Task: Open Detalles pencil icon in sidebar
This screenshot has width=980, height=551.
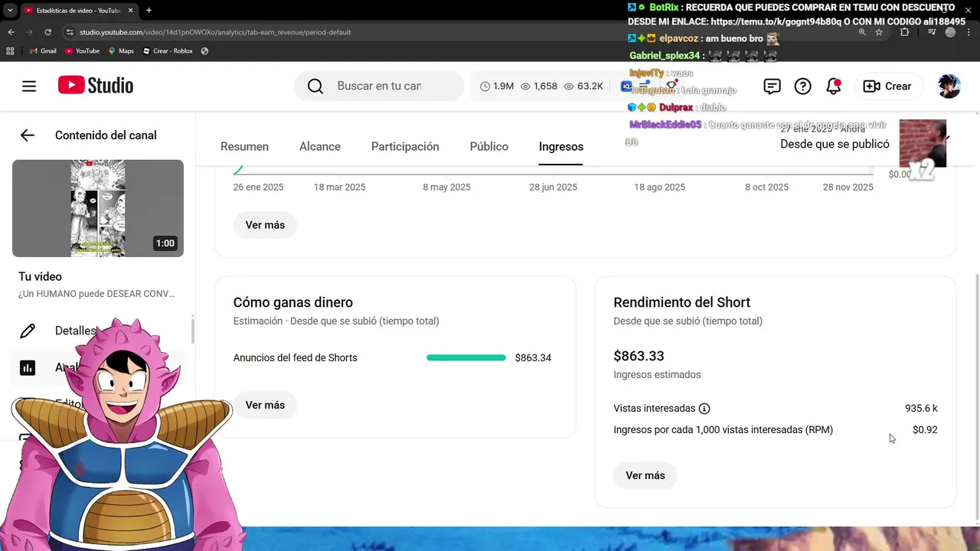Action: (28, 331)
